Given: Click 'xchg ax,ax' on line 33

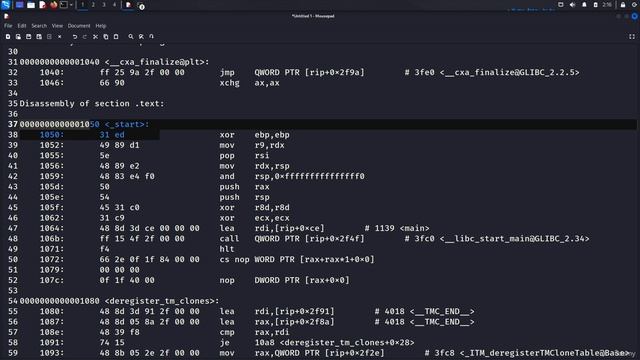Looking at the screenshot, I should [249, 83].
